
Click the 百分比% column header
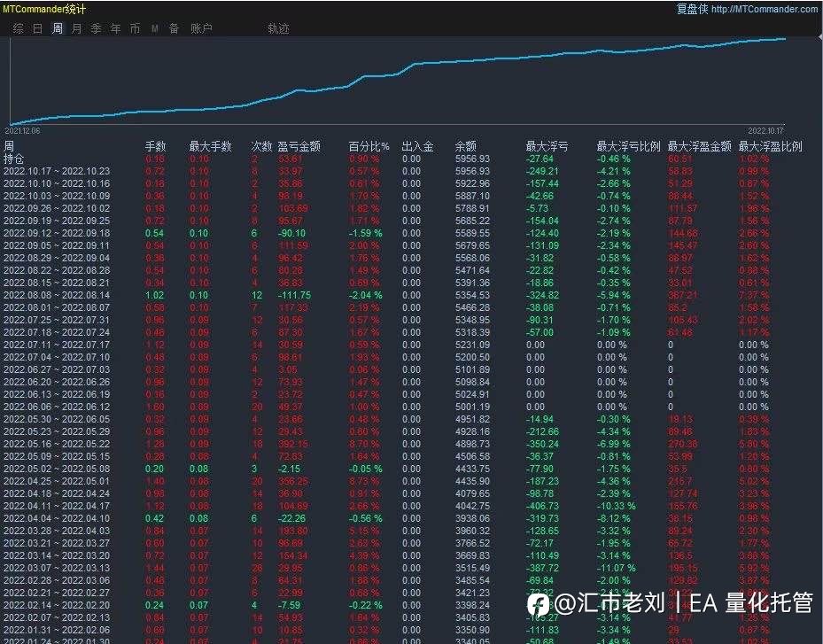click(x=369, y=146)
